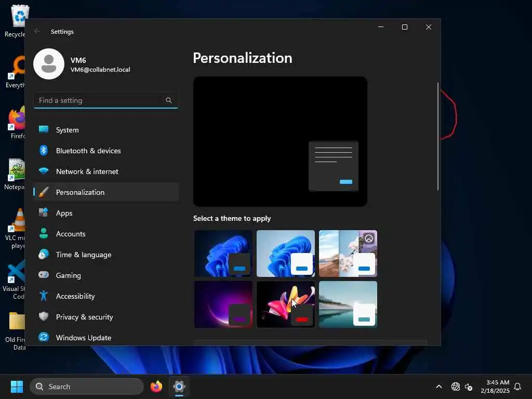This screenshot has width=532, height=399.
Task: Open Apps settings page
Action: (x=106, y=213)
